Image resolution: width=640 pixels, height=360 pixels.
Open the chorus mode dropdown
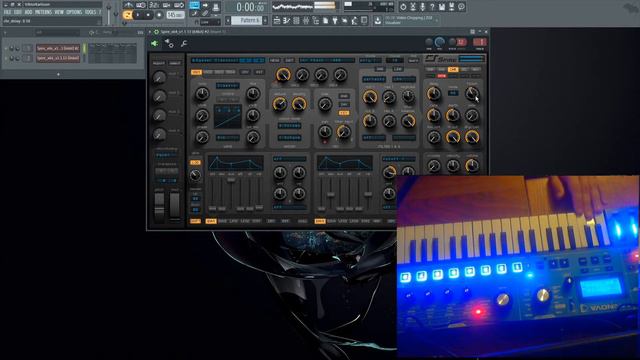coord(453,93)
